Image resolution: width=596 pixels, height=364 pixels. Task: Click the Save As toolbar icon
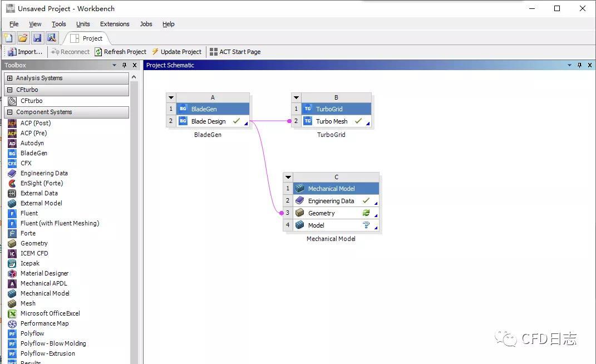pyautogui.click(x=52, y=38)
